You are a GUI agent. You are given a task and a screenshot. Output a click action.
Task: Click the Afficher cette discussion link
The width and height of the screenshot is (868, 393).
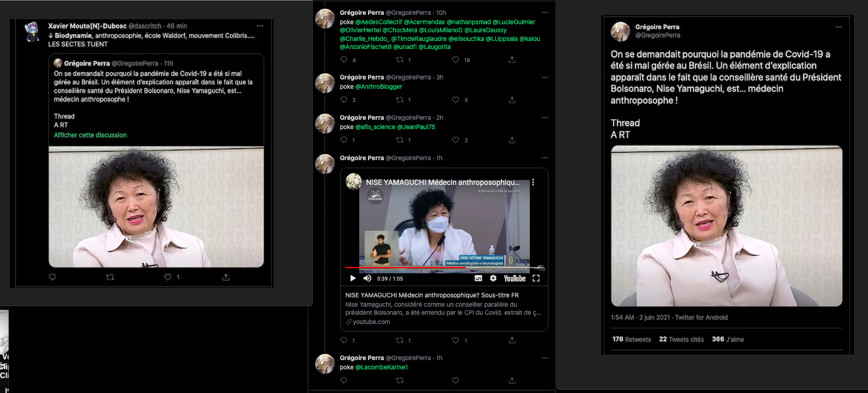pyautogui.click(x=90, y=135)
